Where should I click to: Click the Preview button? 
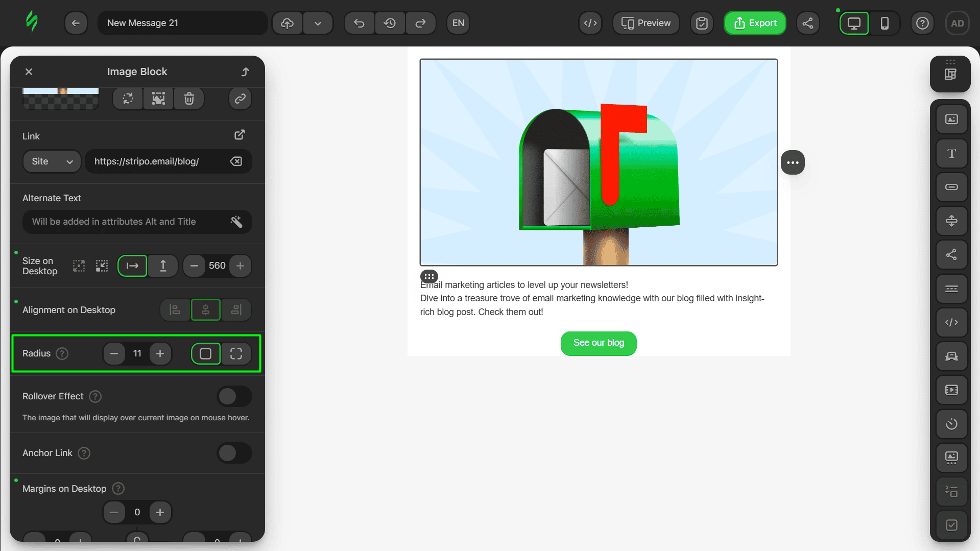tap(646, 23)
